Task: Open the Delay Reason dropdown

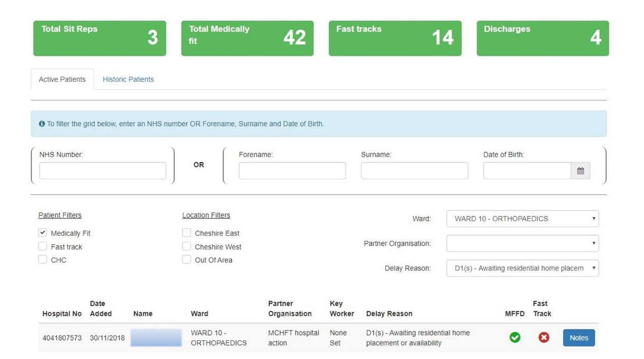Action: tap(522, 268)
